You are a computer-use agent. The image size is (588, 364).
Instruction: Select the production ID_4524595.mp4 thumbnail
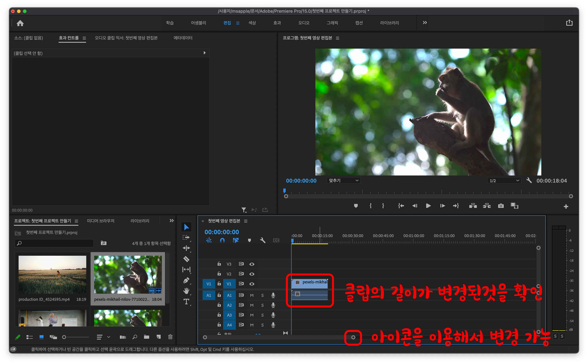coord(52,274)
